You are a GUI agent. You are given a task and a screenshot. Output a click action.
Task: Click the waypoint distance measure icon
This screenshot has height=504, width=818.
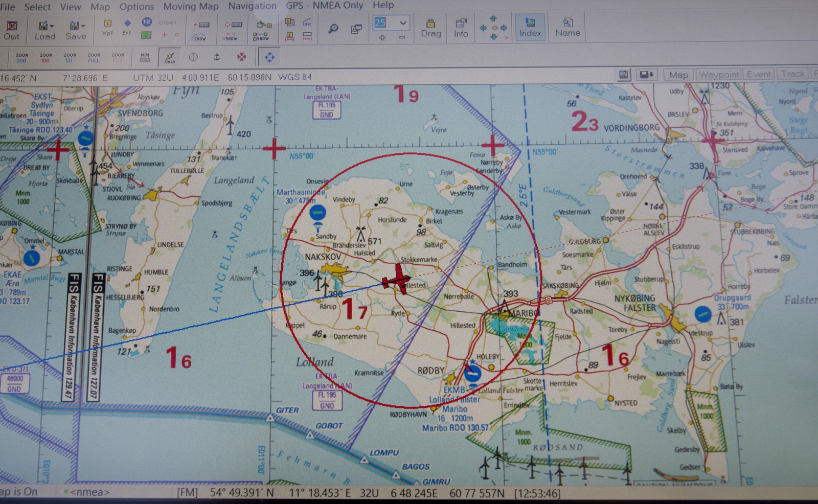(289, 36)
